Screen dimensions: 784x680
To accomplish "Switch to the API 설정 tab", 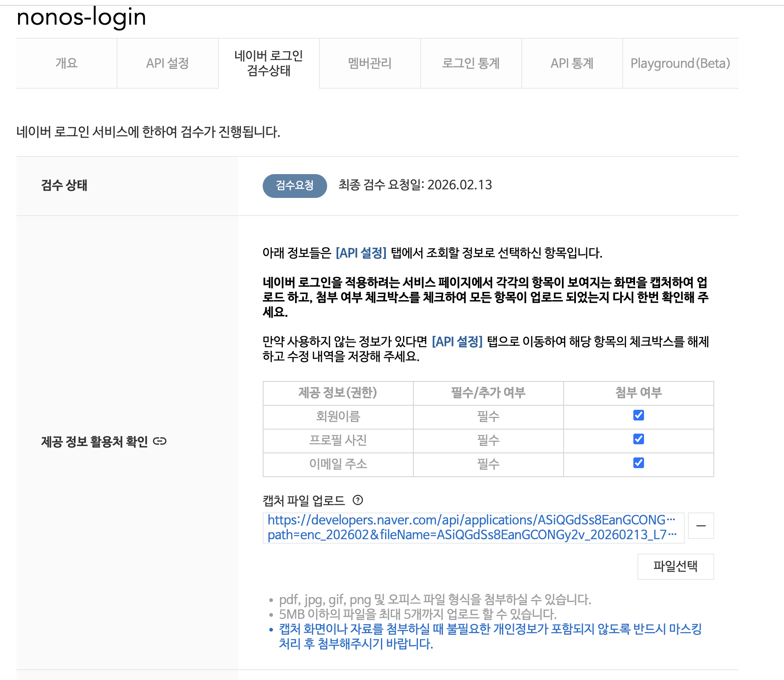I will pos(167,63).
